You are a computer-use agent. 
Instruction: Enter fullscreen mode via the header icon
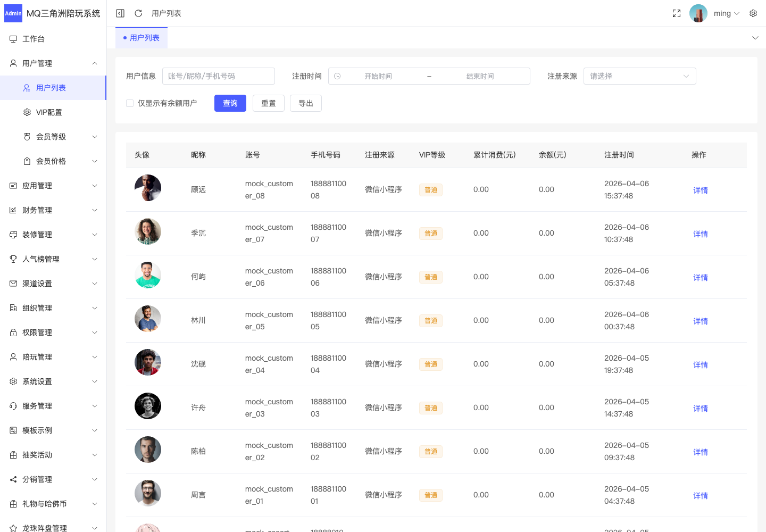[677, 13]
